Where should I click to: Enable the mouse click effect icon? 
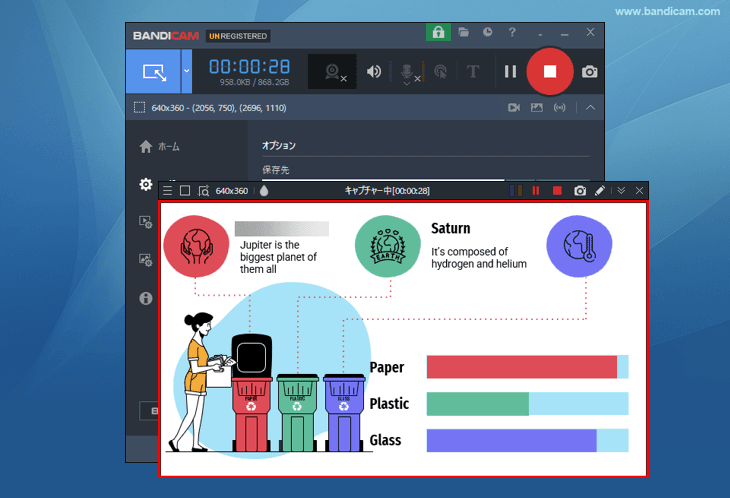tap(440, 71)
